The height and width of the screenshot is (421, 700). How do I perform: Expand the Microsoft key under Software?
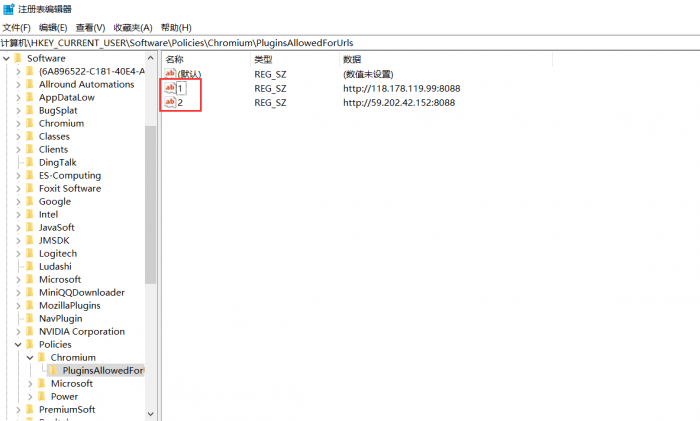coord(18,279)
